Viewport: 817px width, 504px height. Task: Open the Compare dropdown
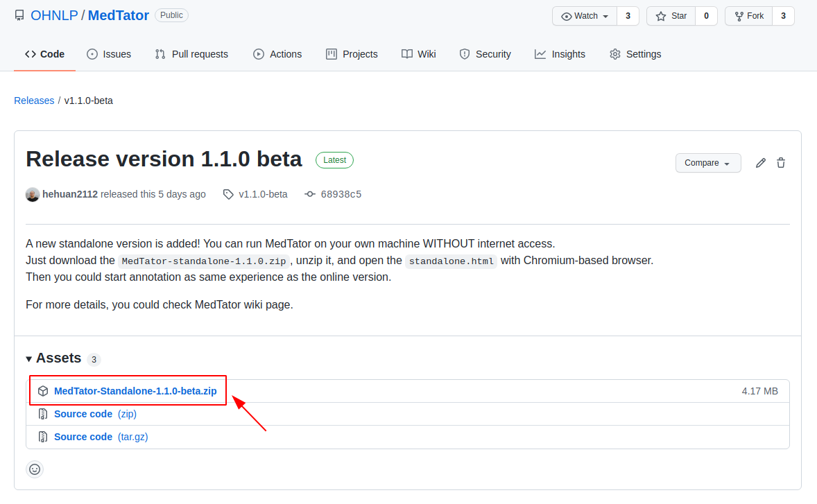[708, 163]
